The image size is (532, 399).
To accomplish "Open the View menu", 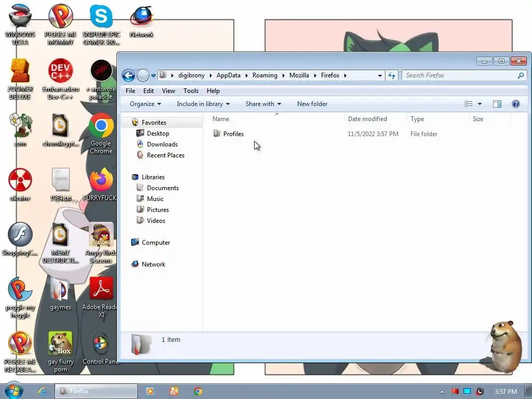I will click(x=168, y=91).
